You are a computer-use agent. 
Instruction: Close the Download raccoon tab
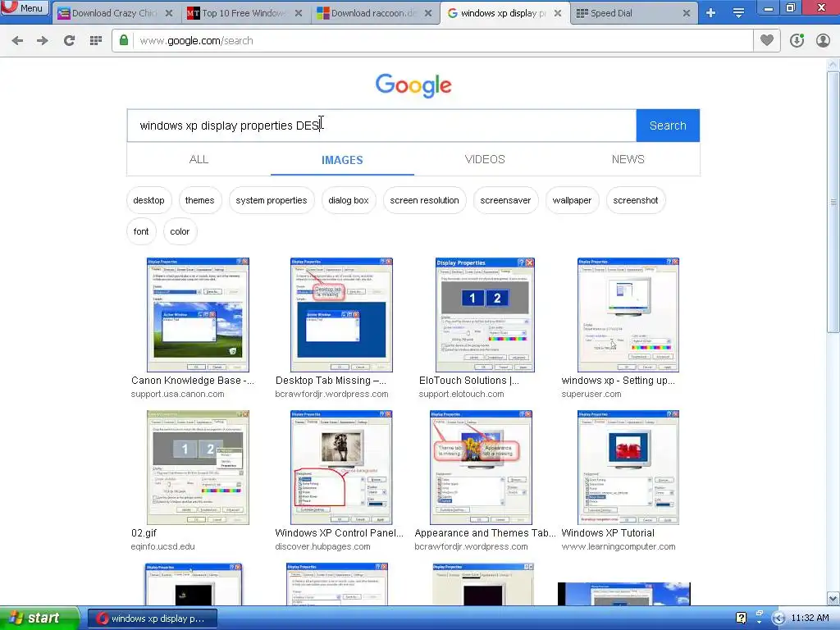pos(428,13)
